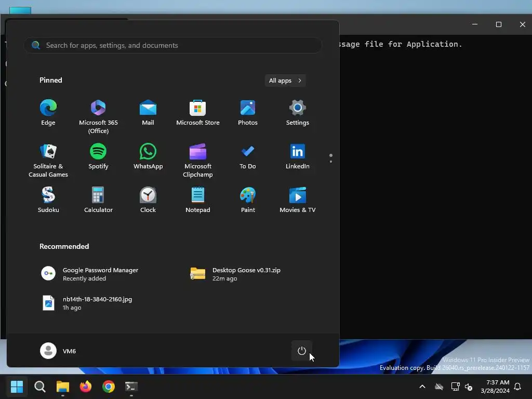
Task: Launch the Paint app
Action: point(248,200)
